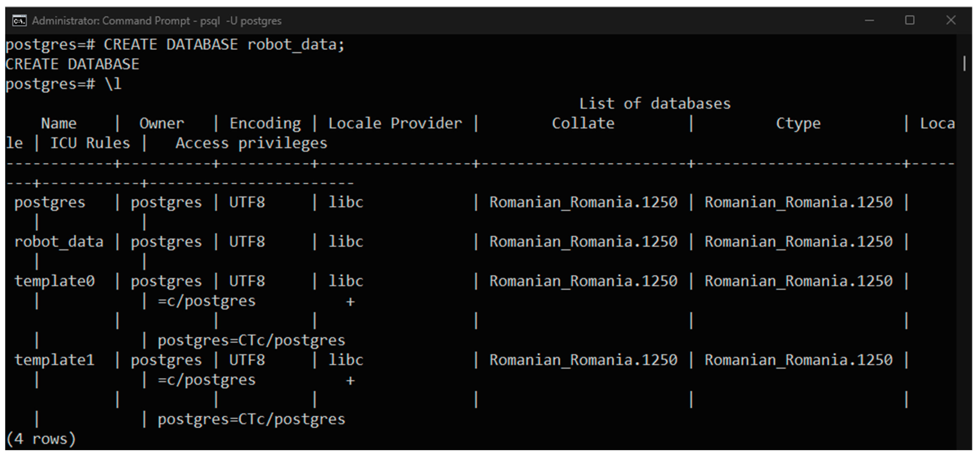980x461 pixels.
Task: Click the 'Collate' column header
Action: (583, 123)
